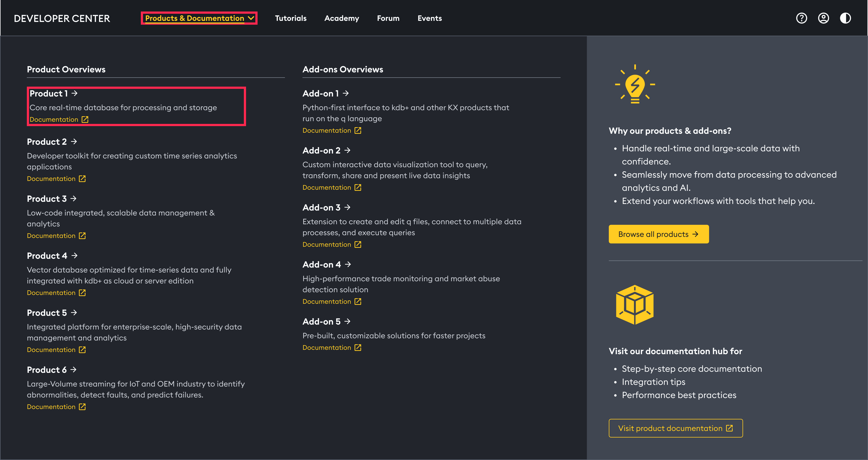The image size is (868, 460).
Task: Click the arrow icon next to Product 2
Action: click(x=74, y=142)
